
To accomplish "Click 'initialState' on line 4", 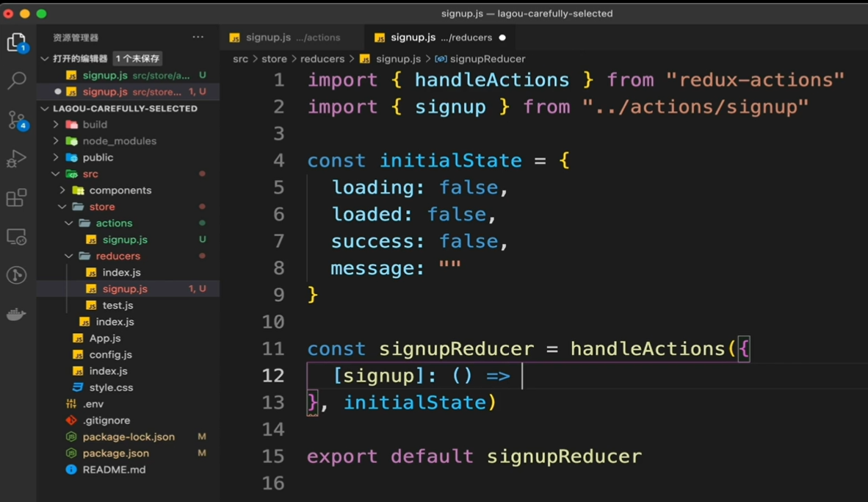I will coord(451,161).
